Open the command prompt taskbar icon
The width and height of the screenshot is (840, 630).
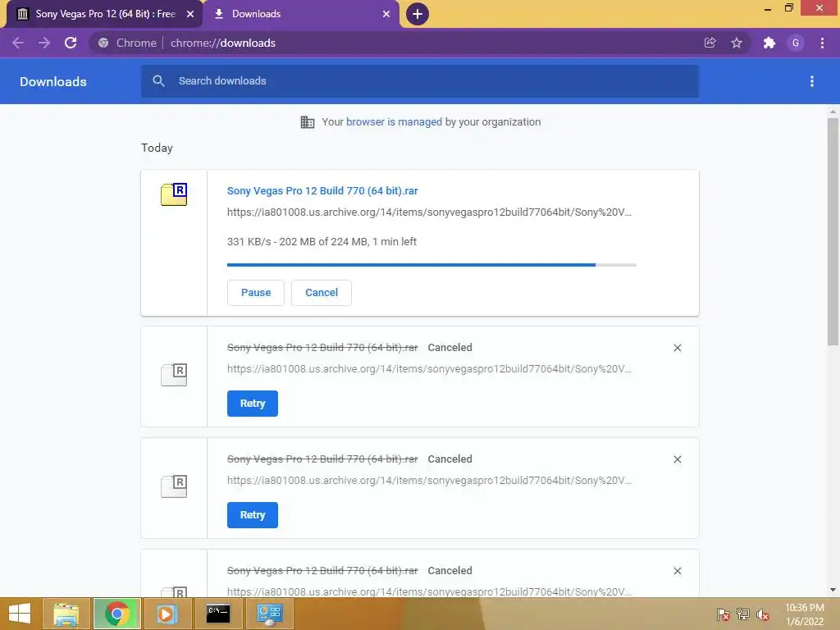click(x=218, y=614)
